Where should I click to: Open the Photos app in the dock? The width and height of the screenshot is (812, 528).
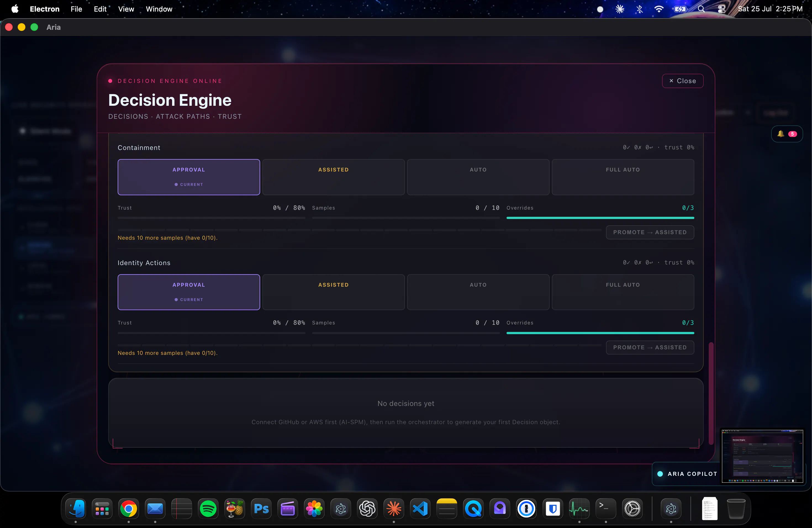tap(314, 509)
